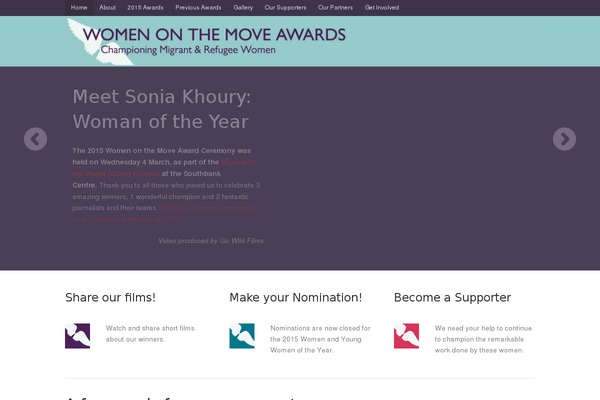Image resolution: width=600 pixels, height=400 pixels.
Task: Open the Our Partners page
Action: (335, 8)
